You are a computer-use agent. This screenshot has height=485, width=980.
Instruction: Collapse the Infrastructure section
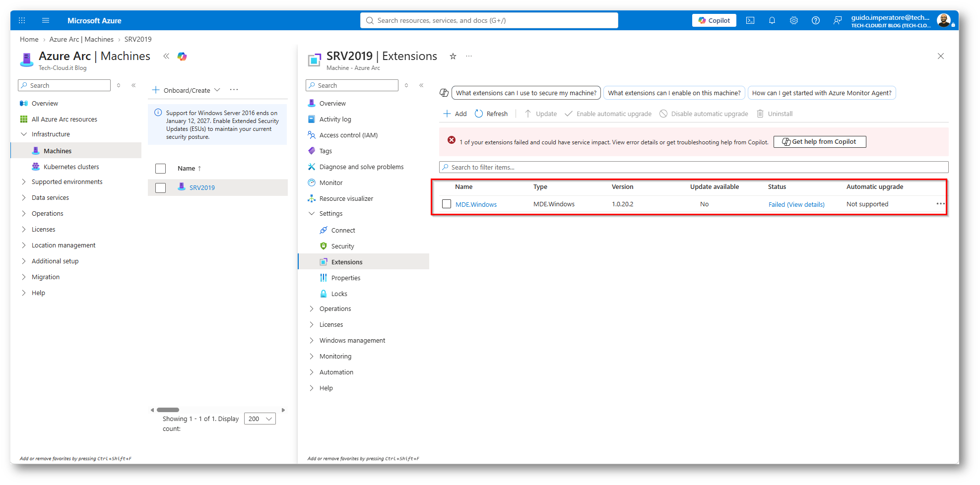coord(23,134)
